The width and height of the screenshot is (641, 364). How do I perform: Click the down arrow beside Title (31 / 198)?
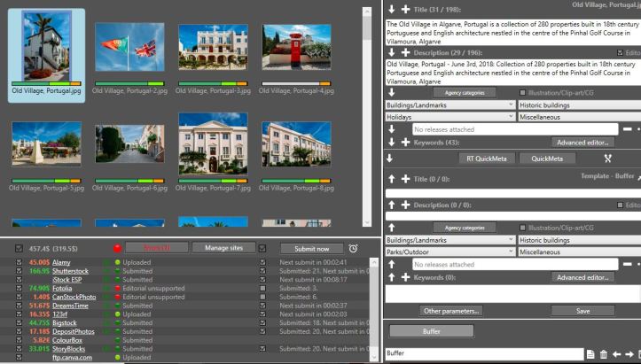click(391, 9)
